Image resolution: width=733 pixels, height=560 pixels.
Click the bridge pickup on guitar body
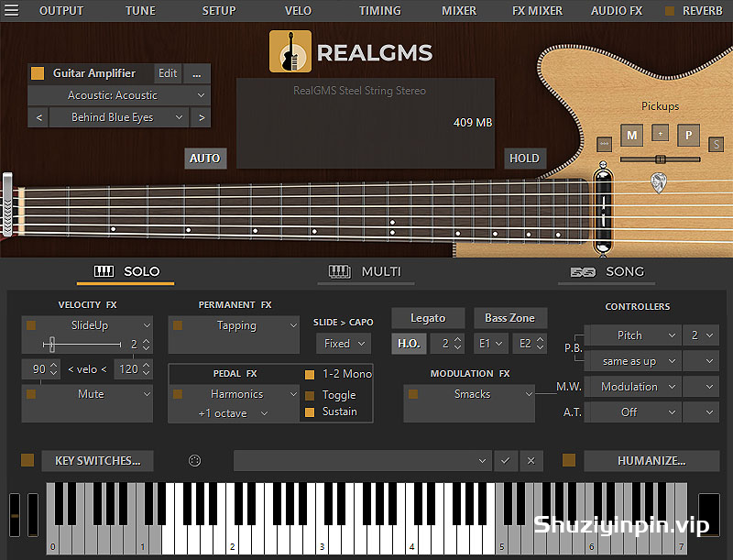point(603,212)
